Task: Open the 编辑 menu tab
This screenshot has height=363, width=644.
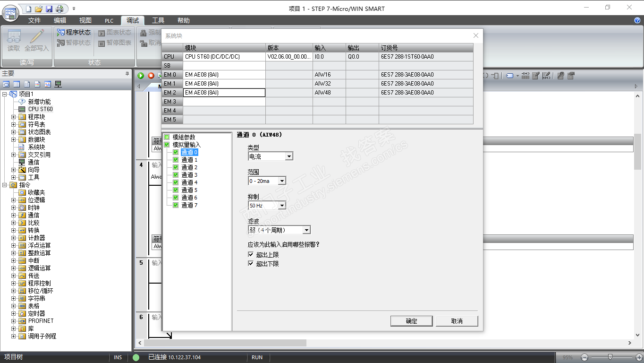Action: click(x=60, y=20)
